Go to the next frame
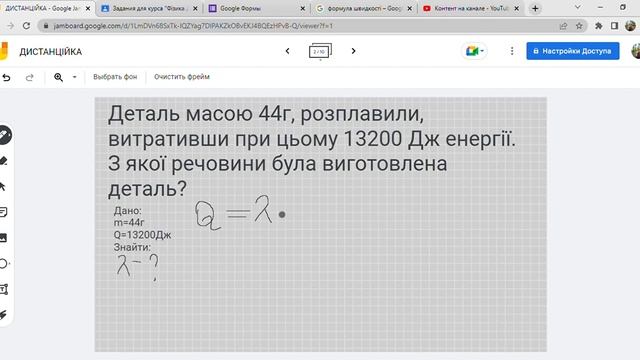 coord(353,51)
